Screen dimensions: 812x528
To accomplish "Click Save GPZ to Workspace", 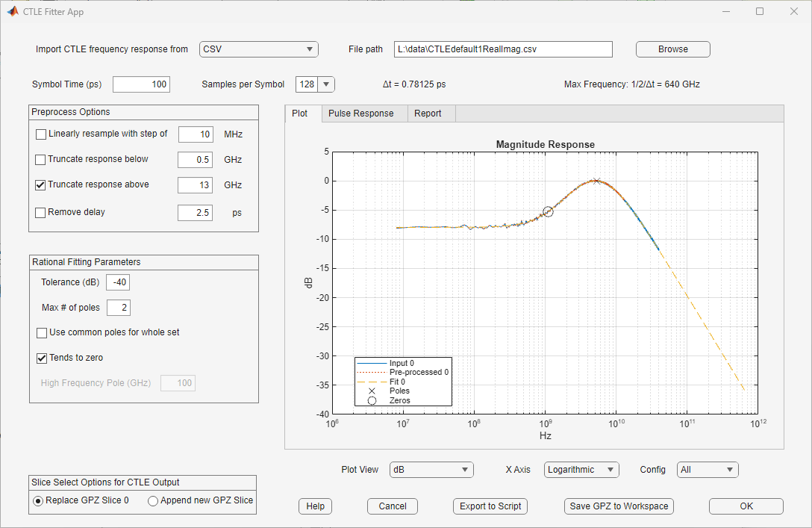I will [619, 506].
